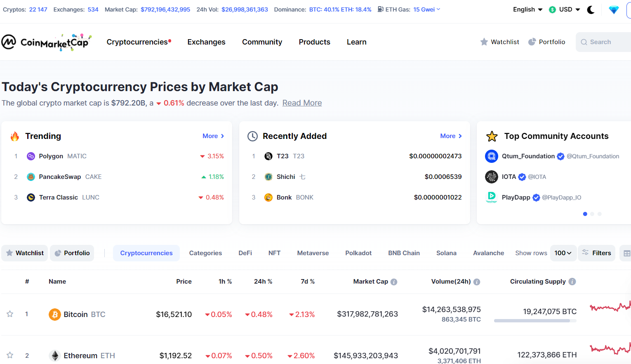Viewport: 631px width, 364px height.
Task: Click the Ethereum 7-day sparkline chart
Action: (x=610, y=349)
